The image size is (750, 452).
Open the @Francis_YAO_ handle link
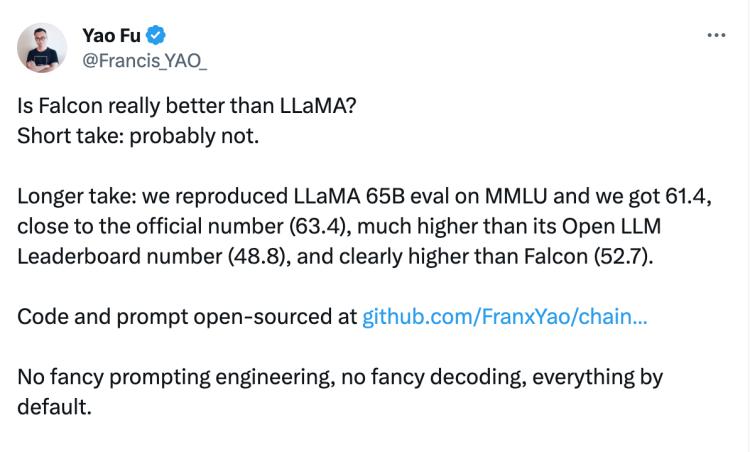(143, 61)
